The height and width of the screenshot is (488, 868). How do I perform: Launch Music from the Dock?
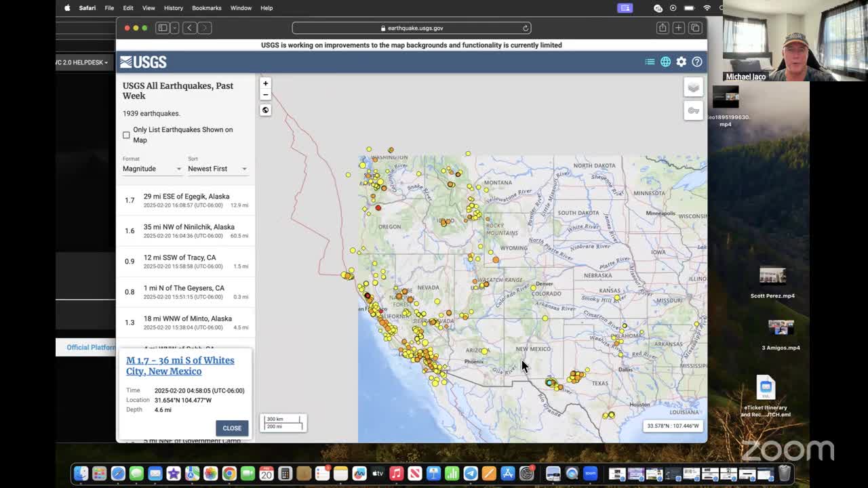click(396, 473)
